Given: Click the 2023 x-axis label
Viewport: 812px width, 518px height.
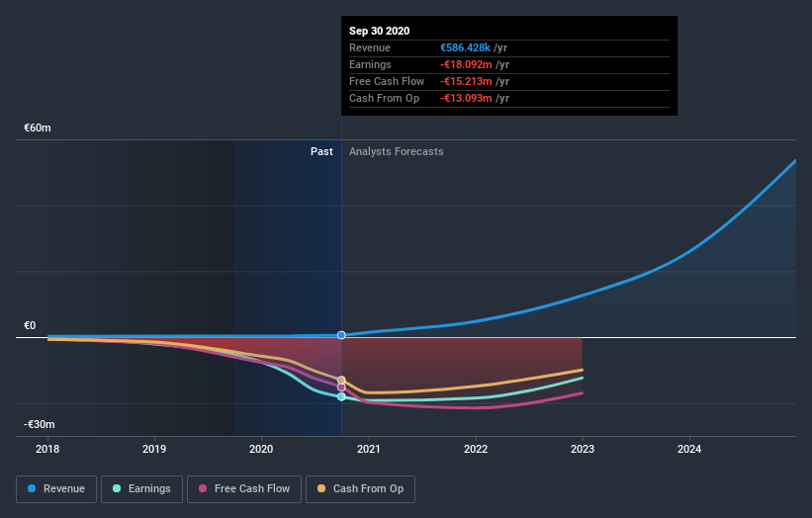Looking at the screenshot, I should point(583,449).
